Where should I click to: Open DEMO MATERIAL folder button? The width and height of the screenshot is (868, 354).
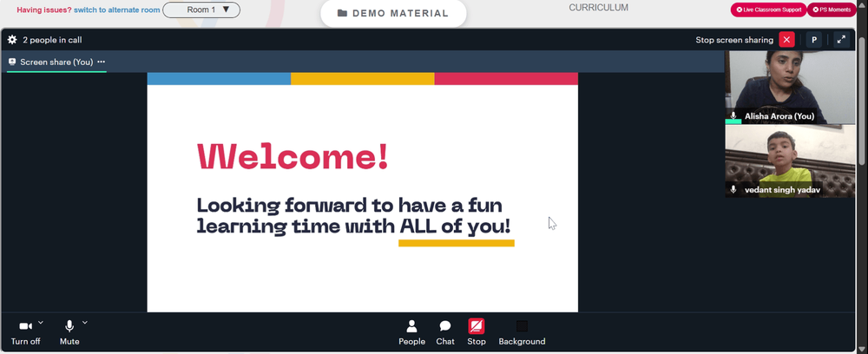tap(393, 13)
